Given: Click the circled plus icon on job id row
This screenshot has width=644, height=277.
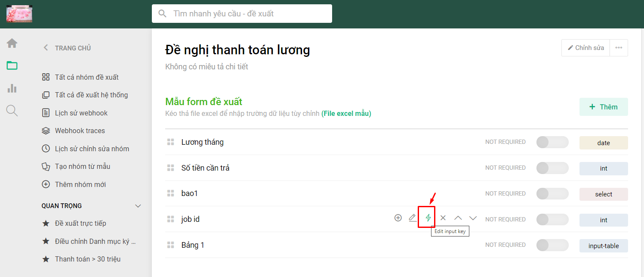Looking at the screenshot, I should pyautogui.click(x=398, y=218).
